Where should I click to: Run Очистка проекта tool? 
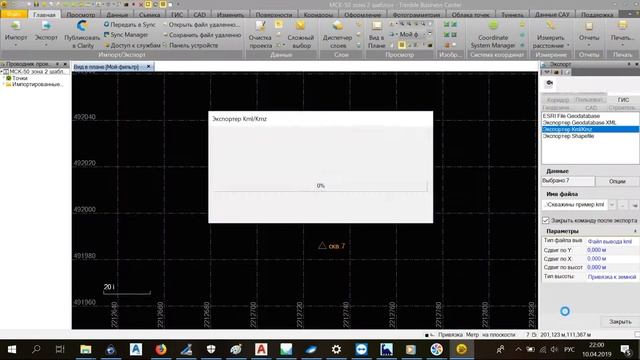pyautogui.click(x=260, y=35)
